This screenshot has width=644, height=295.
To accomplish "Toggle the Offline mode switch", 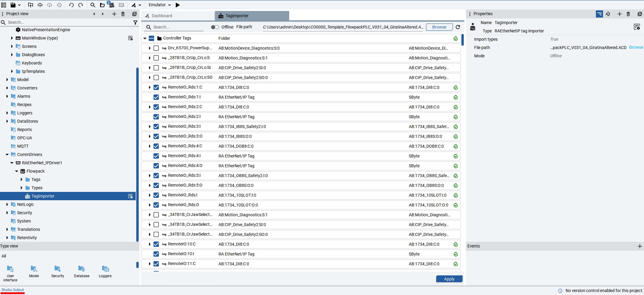I will 215,27.
